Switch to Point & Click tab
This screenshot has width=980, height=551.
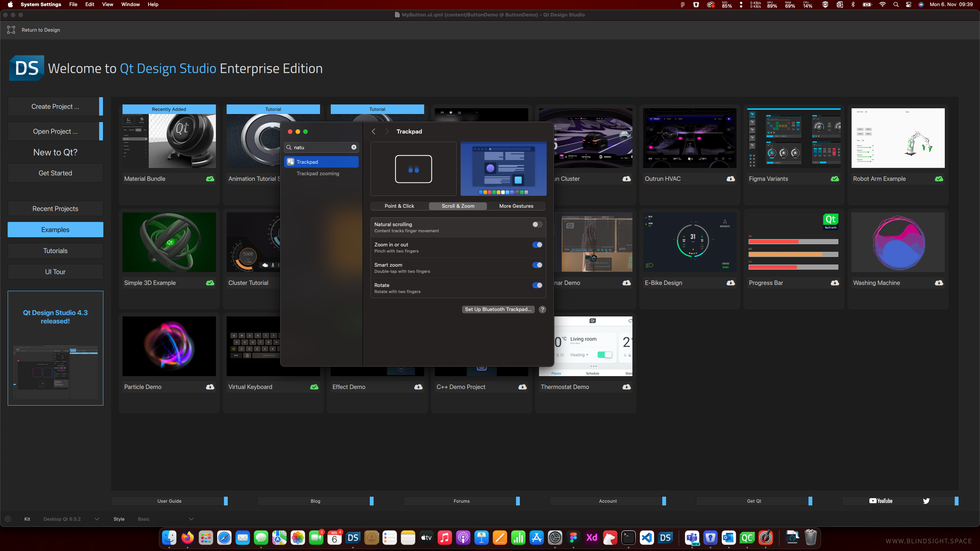(x=399, y=206)
